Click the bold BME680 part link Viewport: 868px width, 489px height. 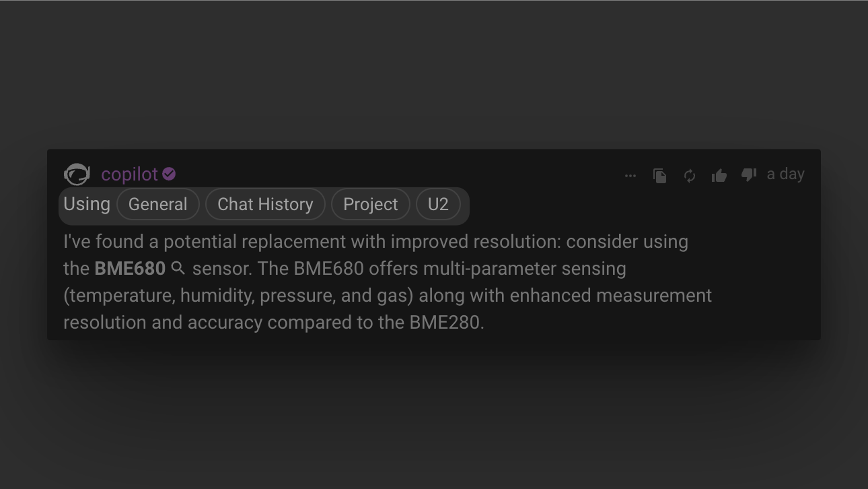pos(130,269)
